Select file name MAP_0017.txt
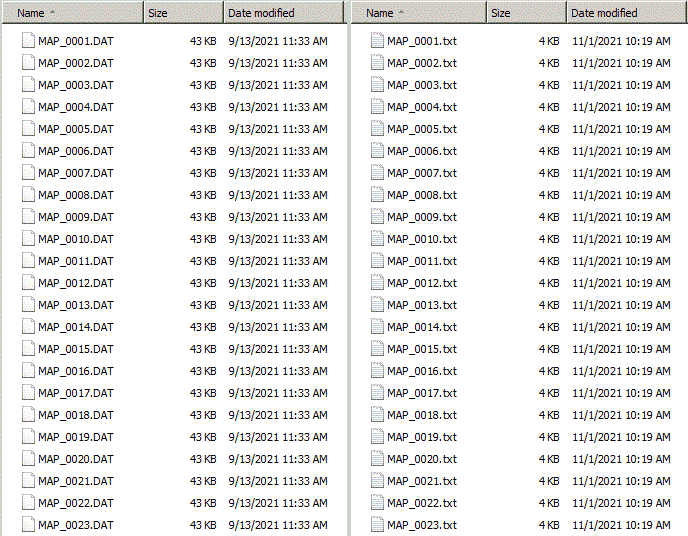 [422, 393]
